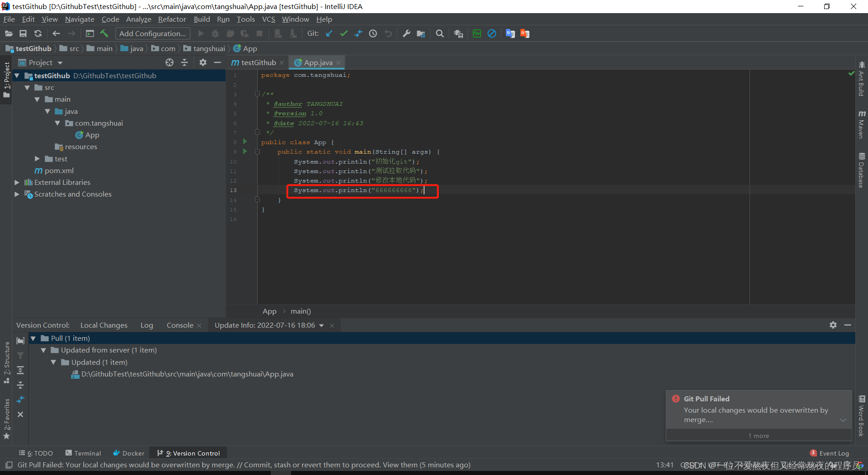Click Collapse All icon in Project panel
The width and height of the screenshot is (868, 475).
pyautogui.click(x=184, y=62)
